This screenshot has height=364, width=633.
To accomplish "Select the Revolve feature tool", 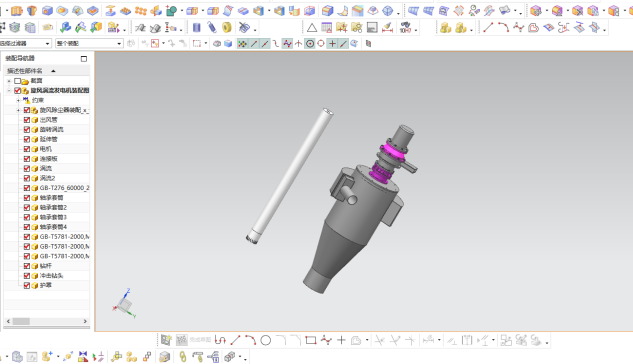I will click(32, 11).
